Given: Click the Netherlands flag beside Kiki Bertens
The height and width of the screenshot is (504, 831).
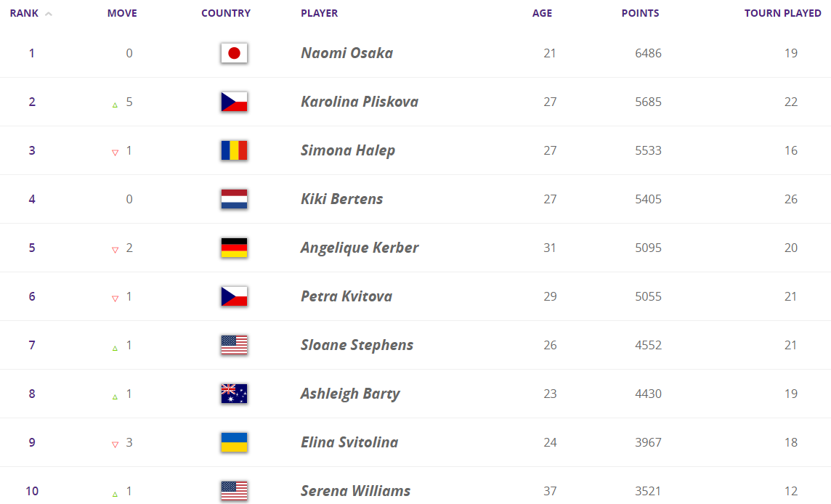Looking at the screenshot, I should pos(234,199).
